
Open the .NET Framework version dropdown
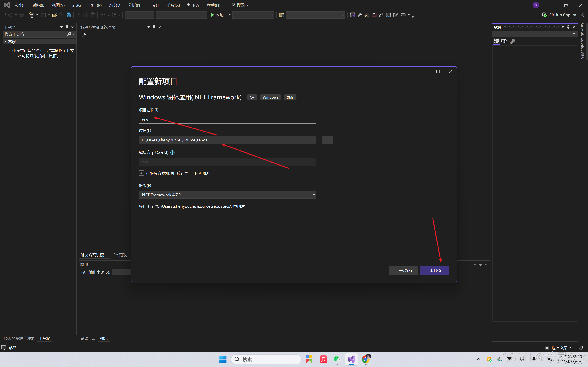[x=314, y=195]
